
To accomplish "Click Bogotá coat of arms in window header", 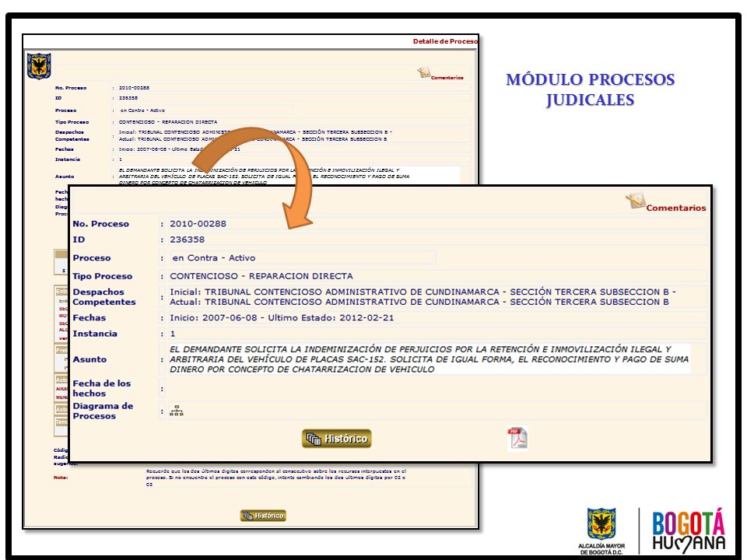I will [39, 65].
